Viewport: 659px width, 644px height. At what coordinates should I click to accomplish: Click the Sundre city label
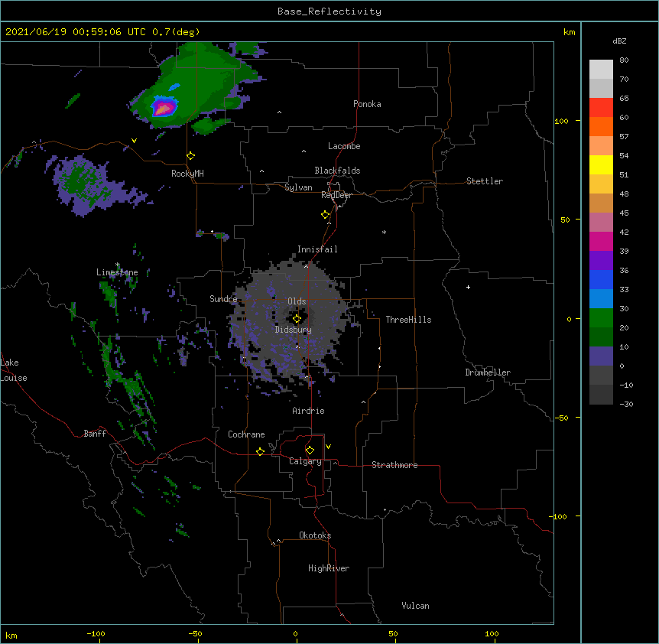point(223,299)
